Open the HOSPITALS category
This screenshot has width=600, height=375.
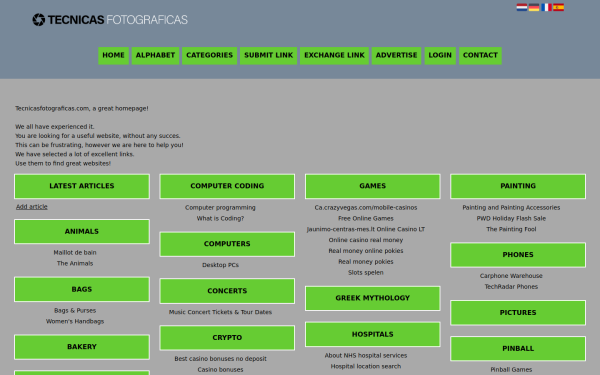coord(373,334)
